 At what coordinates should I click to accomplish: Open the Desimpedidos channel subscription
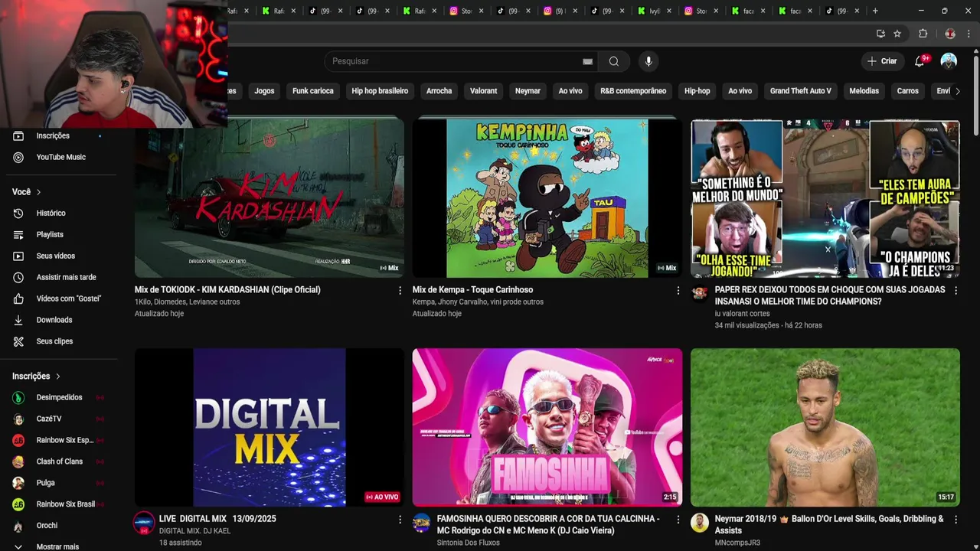click(60, 397)
